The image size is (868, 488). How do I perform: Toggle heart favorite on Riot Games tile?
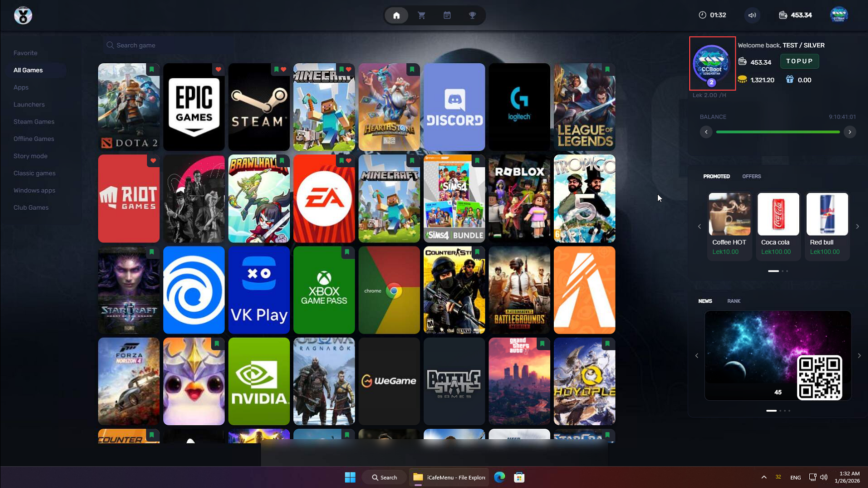(x=153, y=161)
